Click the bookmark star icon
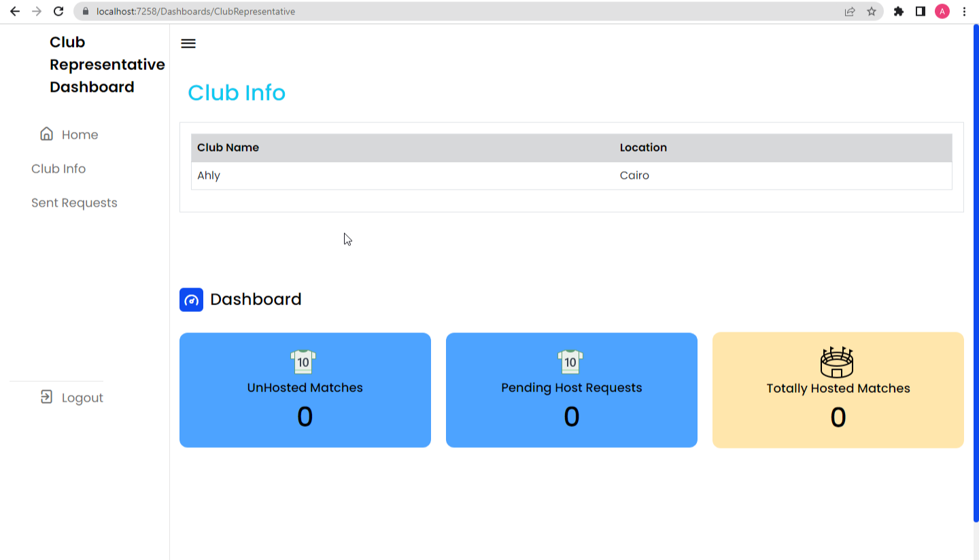 [x=872, y=11]
